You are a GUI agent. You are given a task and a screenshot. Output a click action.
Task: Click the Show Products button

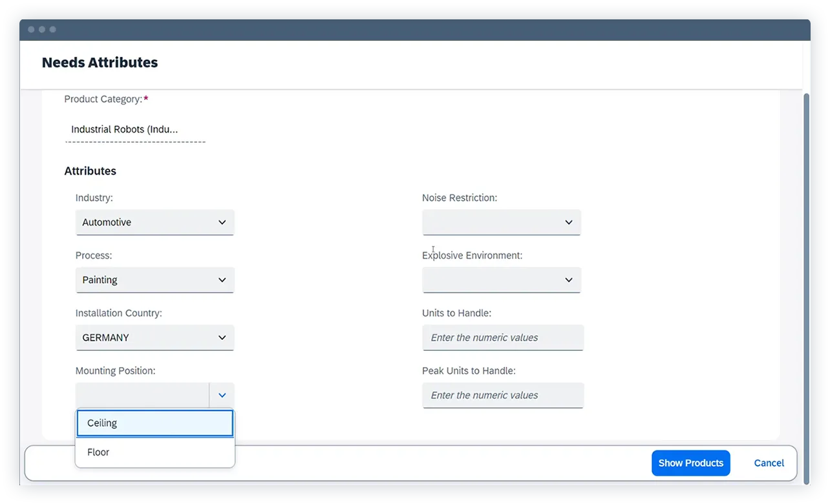point(690,463)
